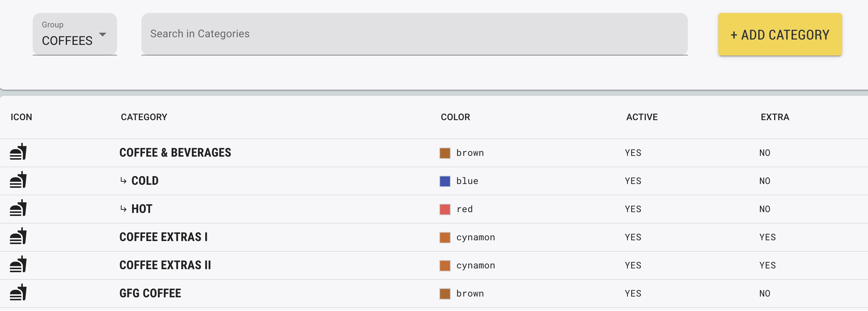Click the food icon for Coffee & Beverages

[18, 152]
